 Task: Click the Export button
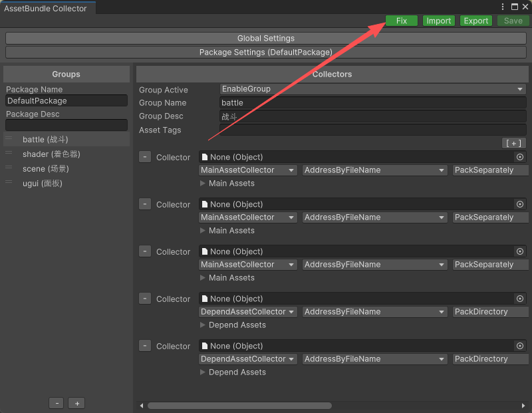click(475, 21)
